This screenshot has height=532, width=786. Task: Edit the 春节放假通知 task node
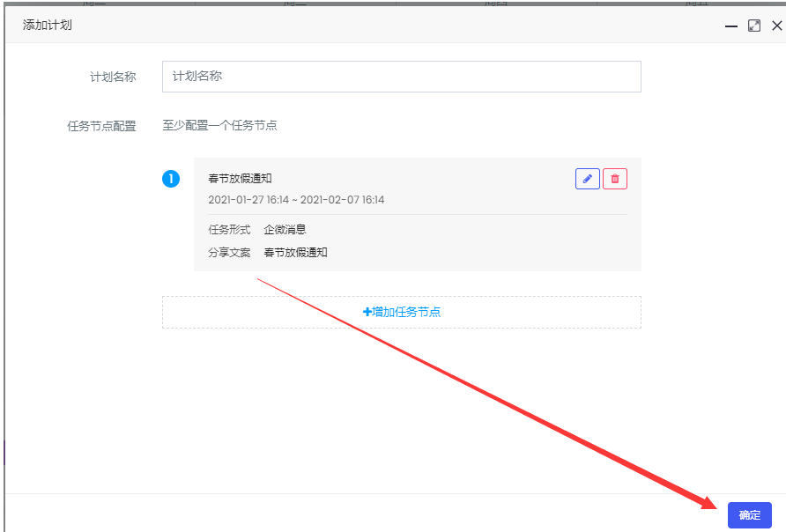point(588,179)
